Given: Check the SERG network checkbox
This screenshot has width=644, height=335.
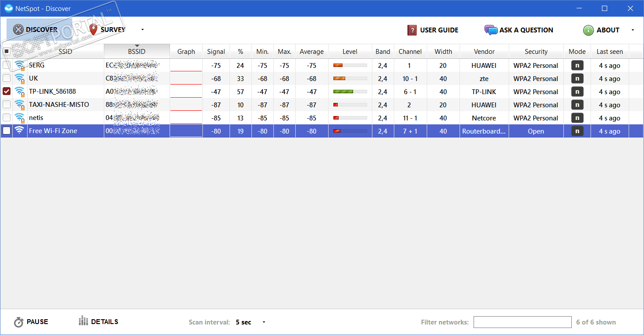Looking at the screenshot, I should (x=7, y=65).
